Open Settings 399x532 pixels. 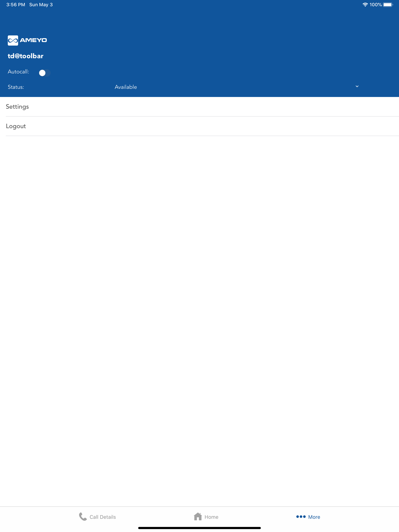[199, 107]
